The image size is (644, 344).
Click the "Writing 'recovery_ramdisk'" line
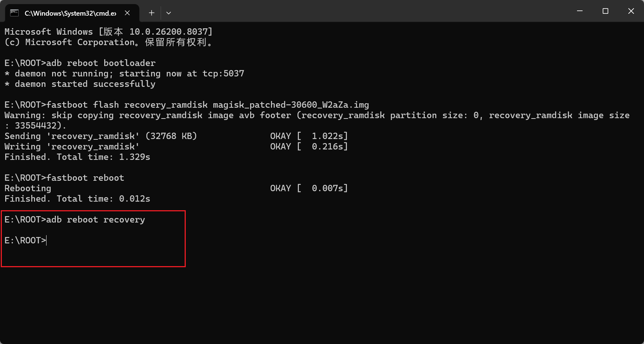(72, 146)
